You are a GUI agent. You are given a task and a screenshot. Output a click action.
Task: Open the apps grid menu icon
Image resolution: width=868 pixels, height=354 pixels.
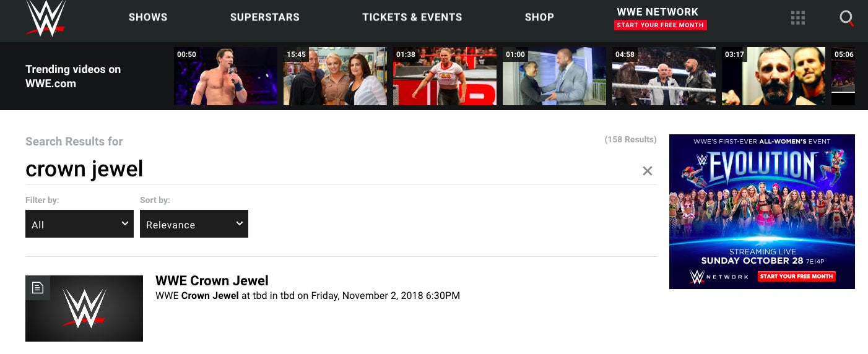pyautogui.click(x=798, y=18)
